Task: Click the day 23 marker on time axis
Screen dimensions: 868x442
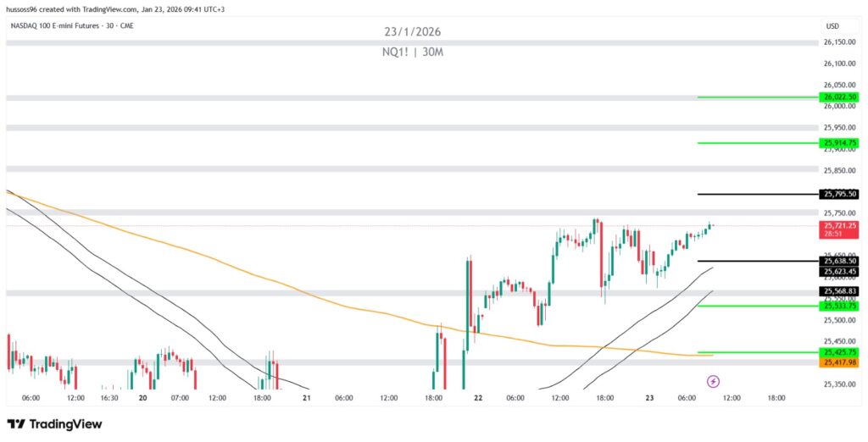Action: tap(649, 397)
